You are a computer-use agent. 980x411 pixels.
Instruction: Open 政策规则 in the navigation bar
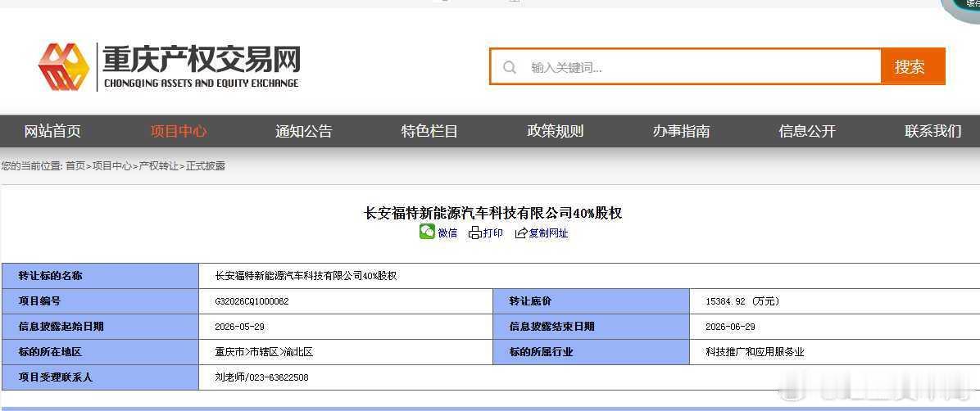pyautogui.click(x=555, y=131)
